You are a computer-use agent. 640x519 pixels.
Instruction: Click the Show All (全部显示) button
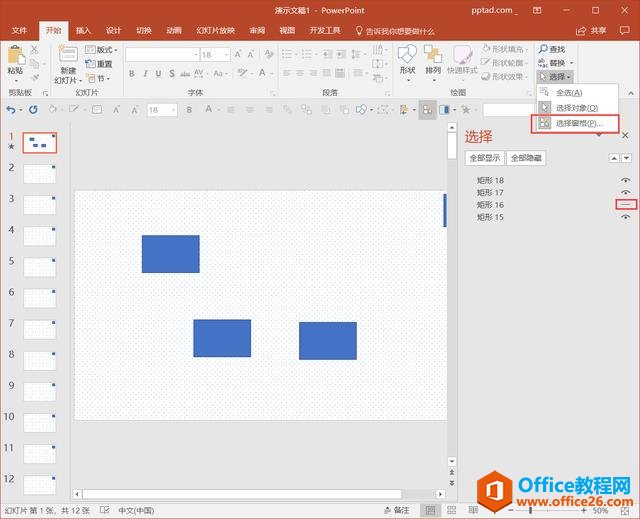coord(484,158)
